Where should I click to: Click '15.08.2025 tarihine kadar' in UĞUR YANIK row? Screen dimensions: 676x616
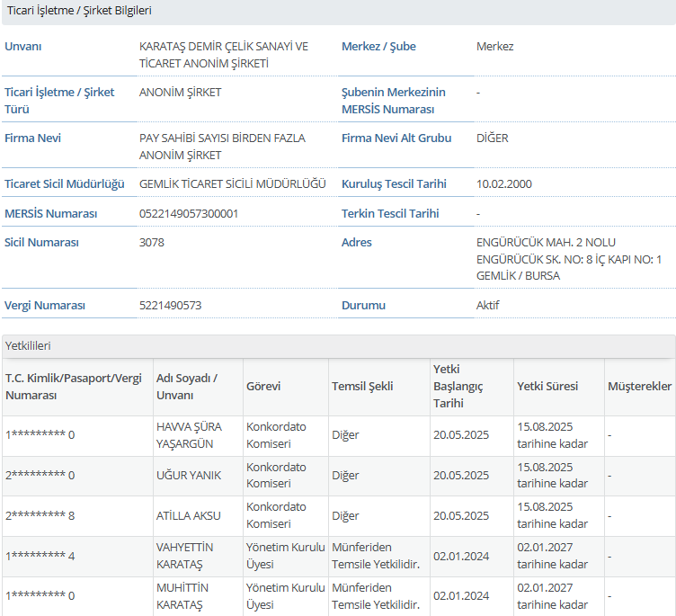(552, 476)
